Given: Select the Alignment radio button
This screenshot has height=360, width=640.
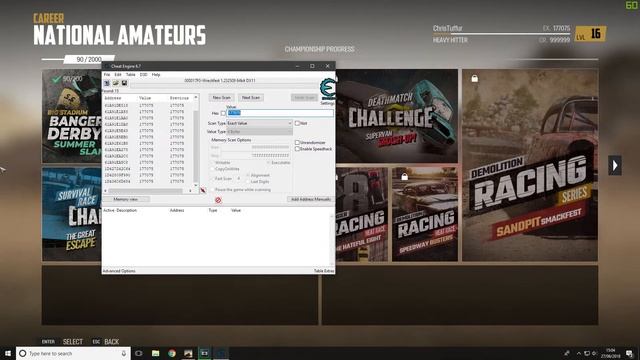Looking at the screenshot, I should [248, 175].
